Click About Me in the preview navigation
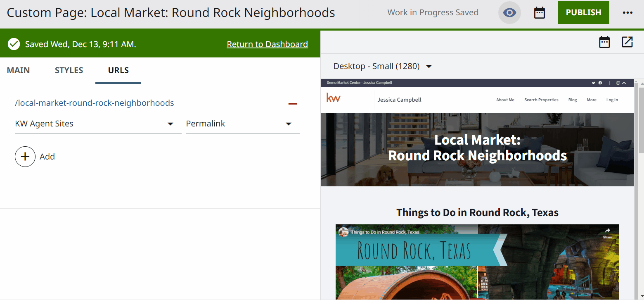 (x=505, y=100)
